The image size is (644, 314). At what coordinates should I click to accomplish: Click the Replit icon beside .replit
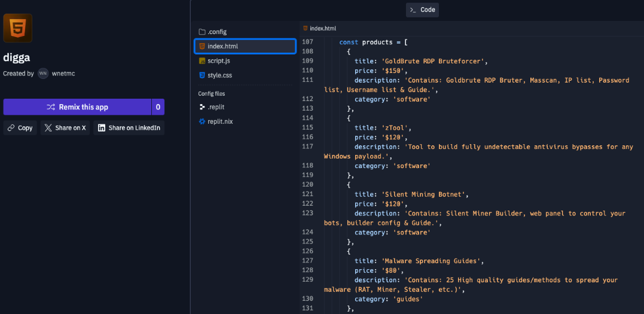pyautogui.click(x=202, y=107)
